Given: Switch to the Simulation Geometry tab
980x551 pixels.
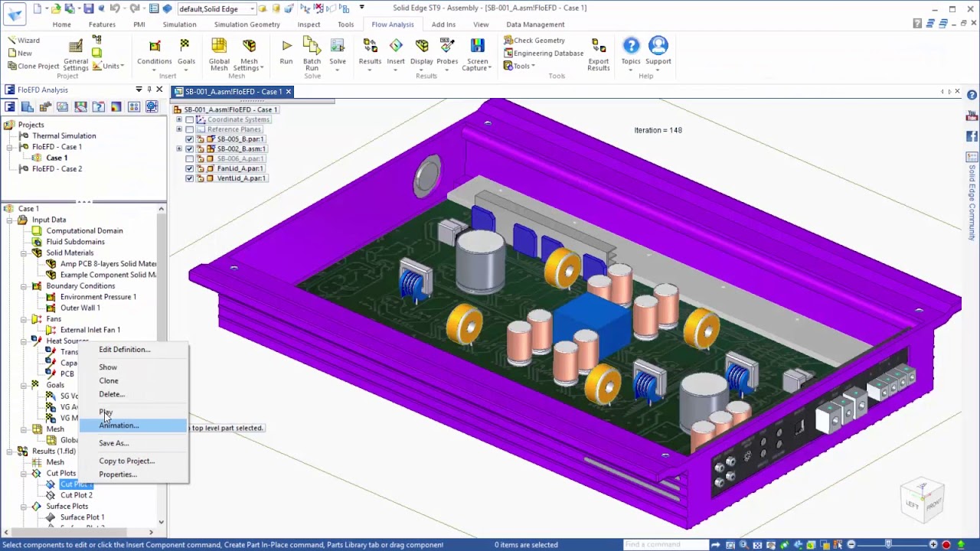Looking at the screenshot, I should pos(247,24).
